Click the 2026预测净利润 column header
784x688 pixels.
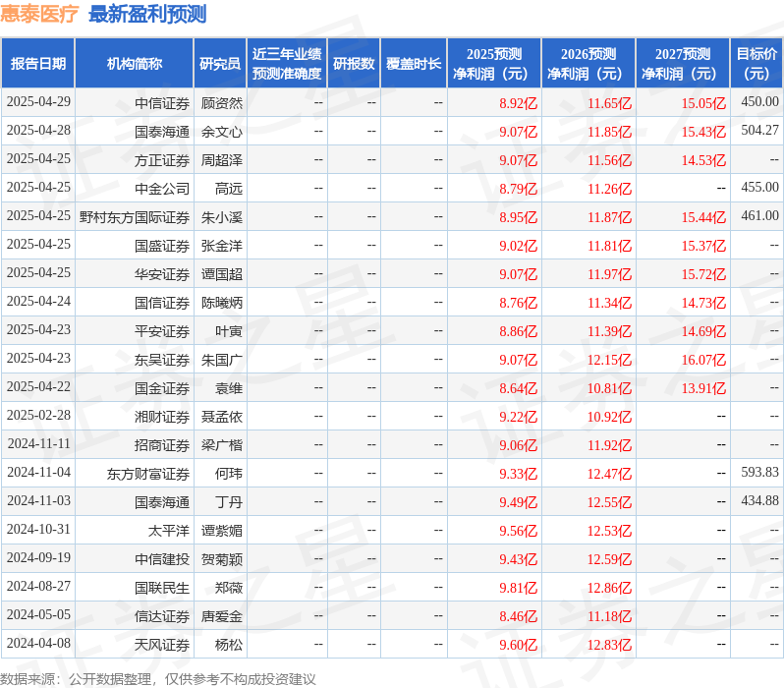click(588, 64)
